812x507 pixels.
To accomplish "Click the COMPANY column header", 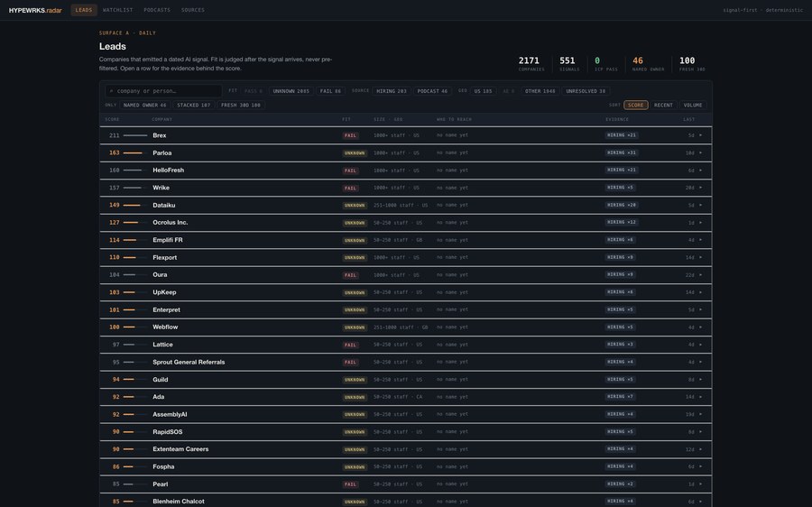I will [x=162, y=120].
